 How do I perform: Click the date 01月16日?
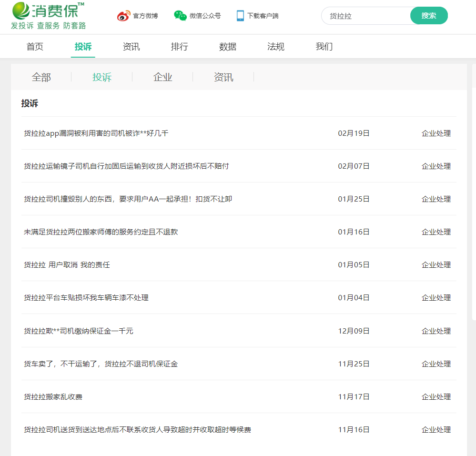(354, 232)
